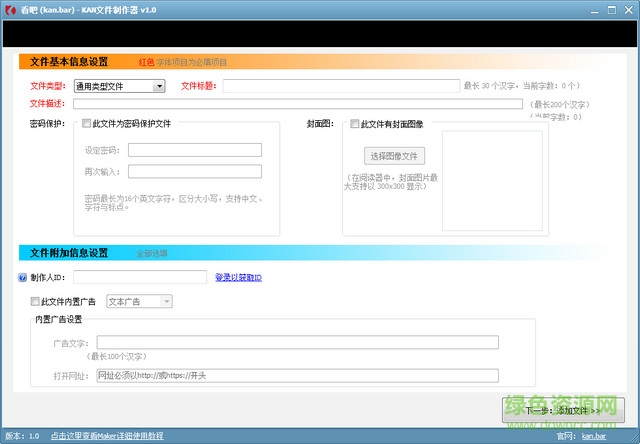
Task: Focus the 广告文字 text field
Action: (x=298, y=342)
